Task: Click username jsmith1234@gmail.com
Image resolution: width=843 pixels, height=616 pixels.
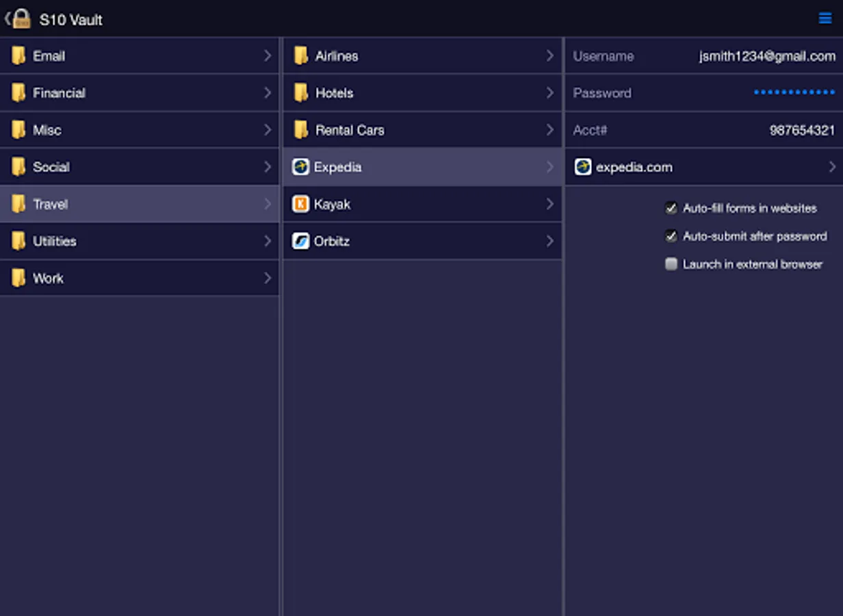Action: (767, 56)
